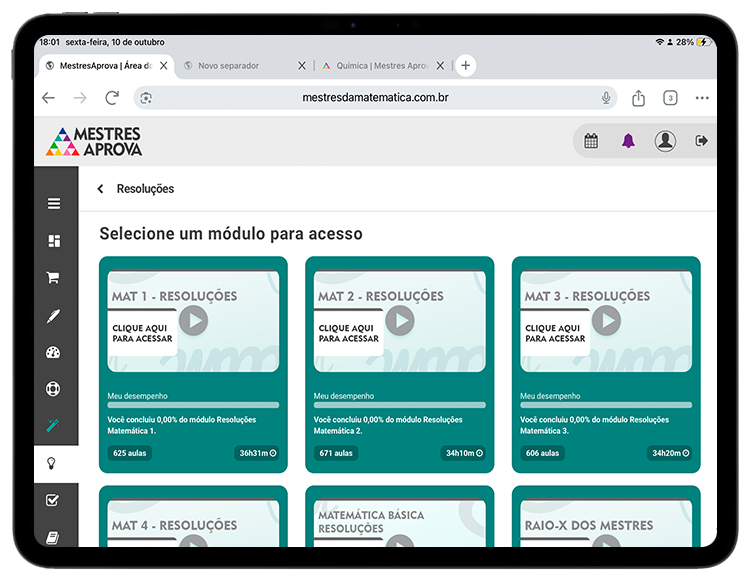The image size is (750, 581).
Task: Click the Wi-Fi status icon
Action: click(x=660, y=42)
